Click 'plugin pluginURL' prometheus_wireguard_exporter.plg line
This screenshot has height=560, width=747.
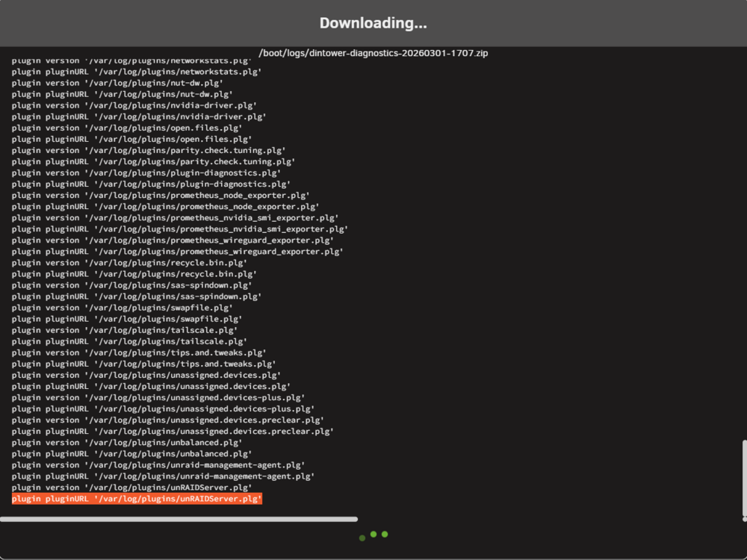click(178, 252)
